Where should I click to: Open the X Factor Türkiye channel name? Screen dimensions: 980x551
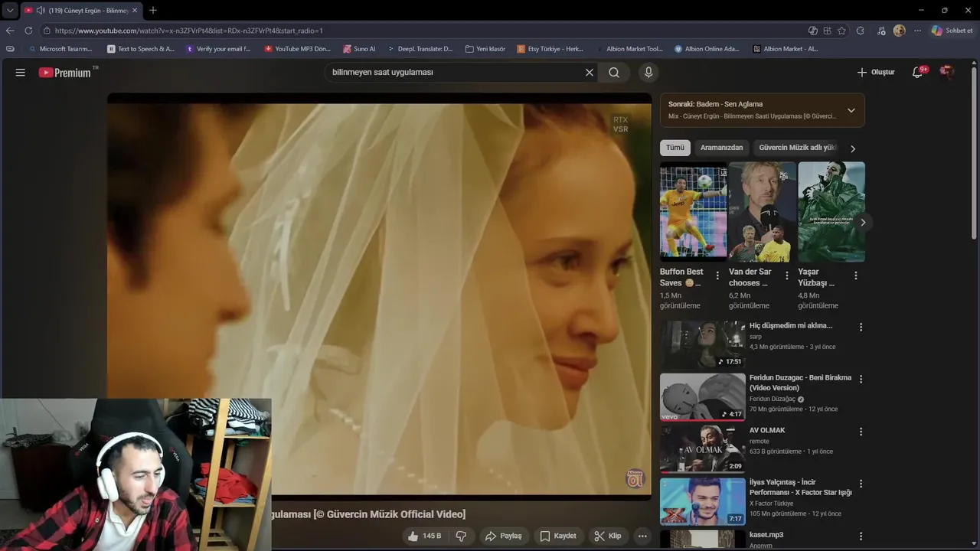click(771, 504)
